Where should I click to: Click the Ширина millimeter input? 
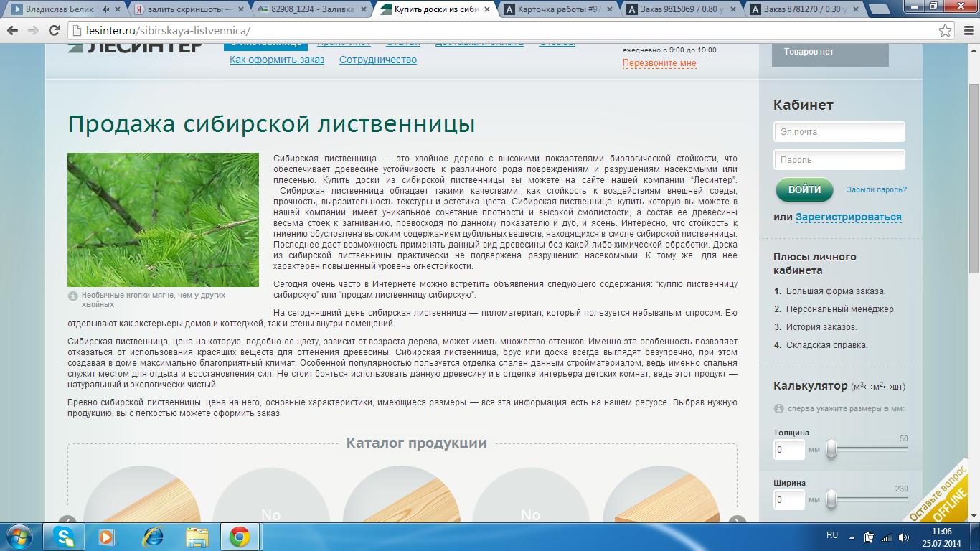(x=790, y=499)
